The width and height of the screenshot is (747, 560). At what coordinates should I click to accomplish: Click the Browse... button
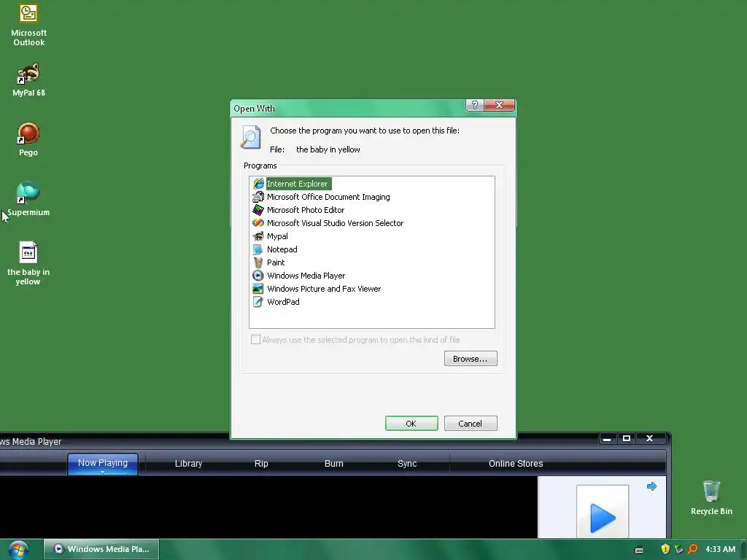click(x=471, y=359)
